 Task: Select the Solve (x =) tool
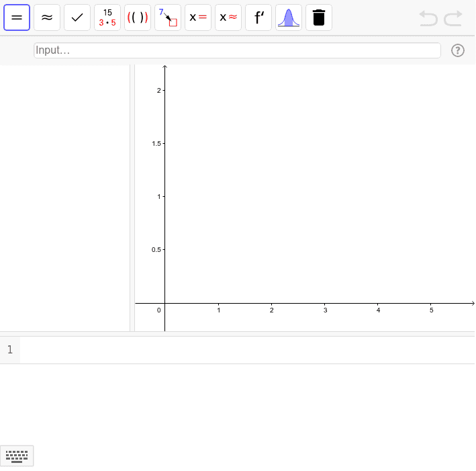point(198,17)
